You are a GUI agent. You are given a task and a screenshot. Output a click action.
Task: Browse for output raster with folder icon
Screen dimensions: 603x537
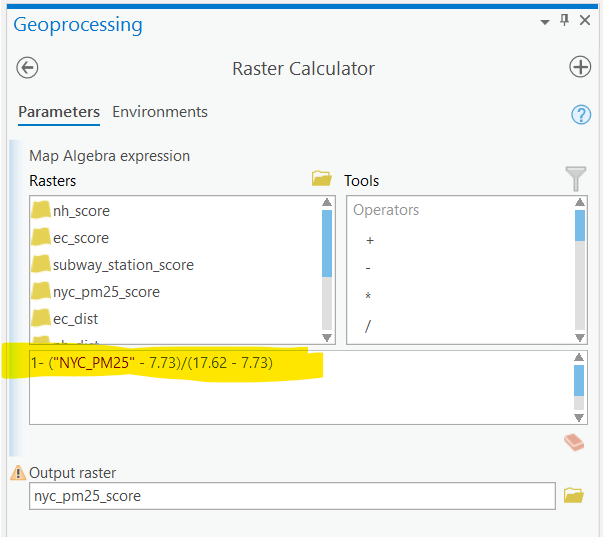coord(573,495)
